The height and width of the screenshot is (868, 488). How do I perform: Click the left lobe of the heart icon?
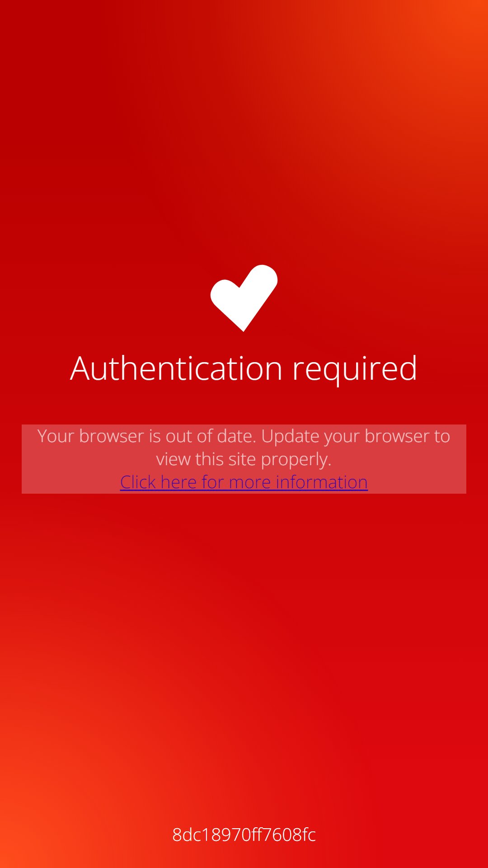[x=225, y=296]
